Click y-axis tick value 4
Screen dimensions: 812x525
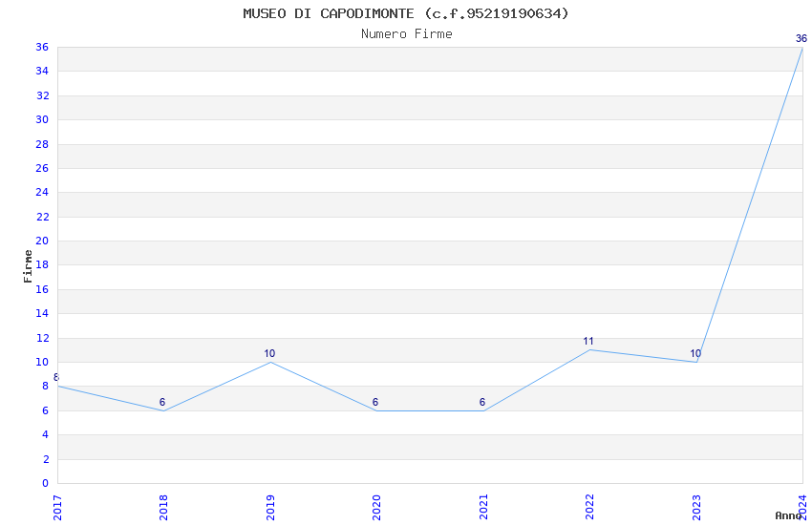pos(46,434)
